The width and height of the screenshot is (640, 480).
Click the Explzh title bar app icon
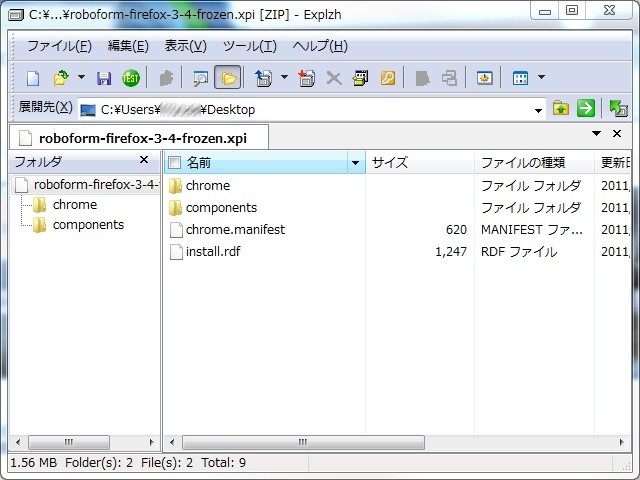click(16, 15)
